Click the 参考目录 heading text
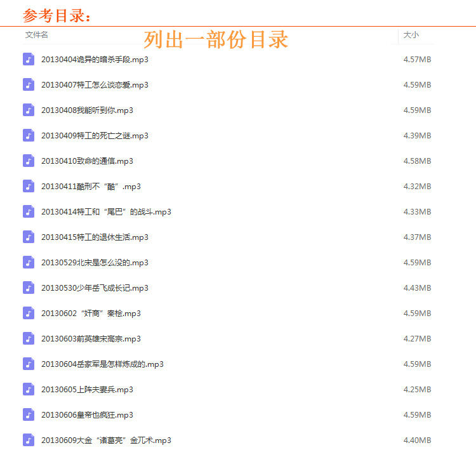This screenshot has width=476, height=450. [x=57, y=15]
